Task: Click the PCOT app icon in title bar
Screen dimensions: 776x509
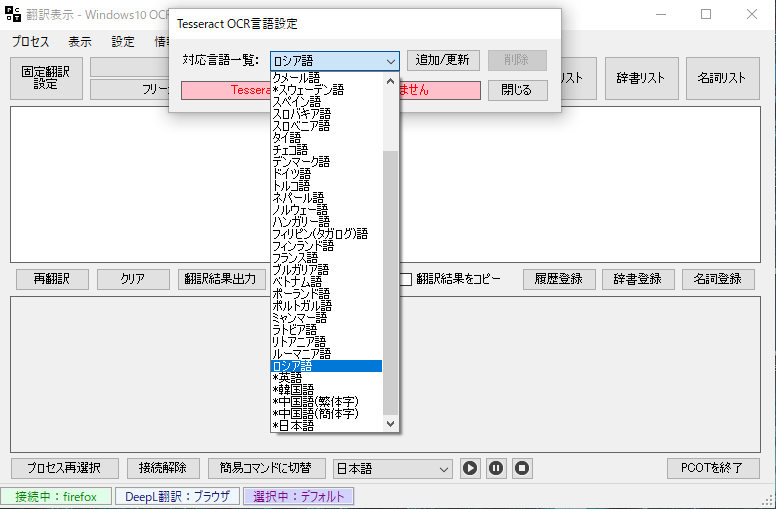Action: [x=13, y=14]
